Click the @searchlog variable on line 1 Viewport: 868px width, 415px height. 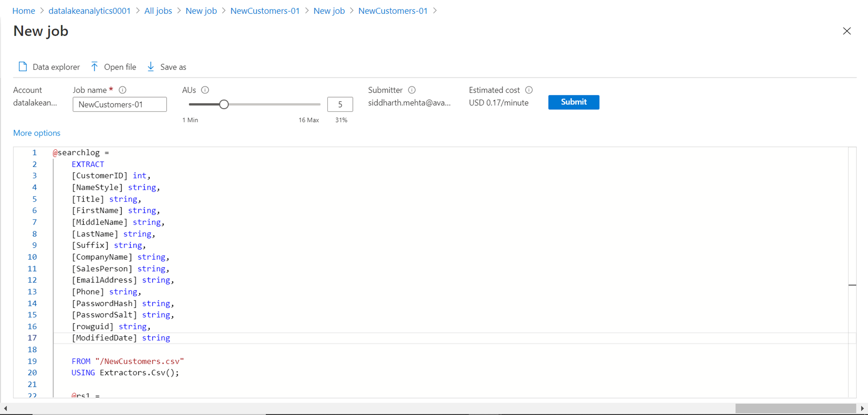(x=76, y=153)
